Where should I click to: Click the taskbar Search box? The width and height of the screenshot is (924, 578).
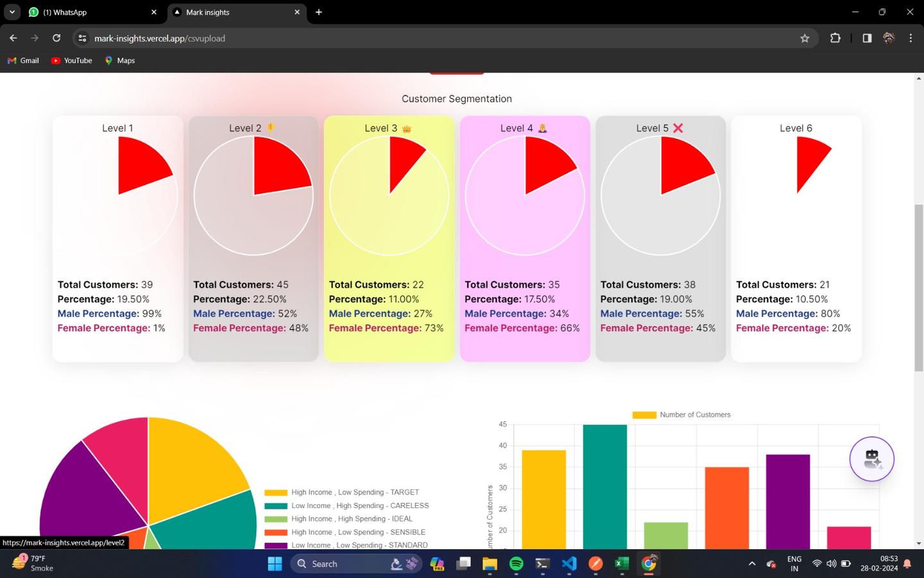coord(355,564)
